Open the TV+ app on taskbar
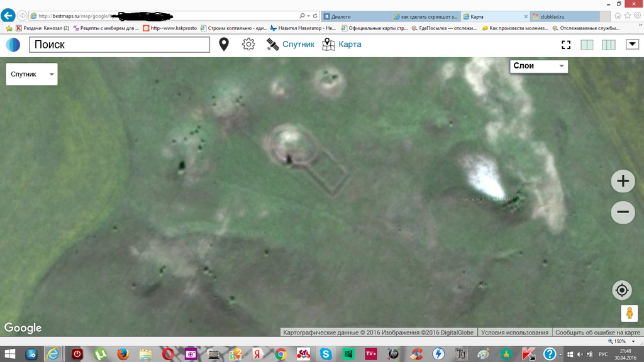644x362 pixels. point(371,354)
